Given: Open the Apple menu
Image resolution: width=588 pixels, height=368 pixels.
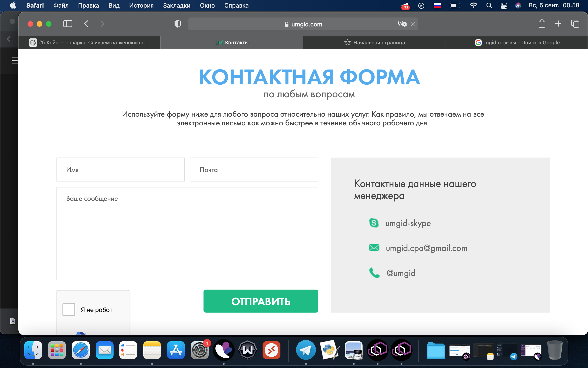Looking at the screenshot, I should coord(13,5).
